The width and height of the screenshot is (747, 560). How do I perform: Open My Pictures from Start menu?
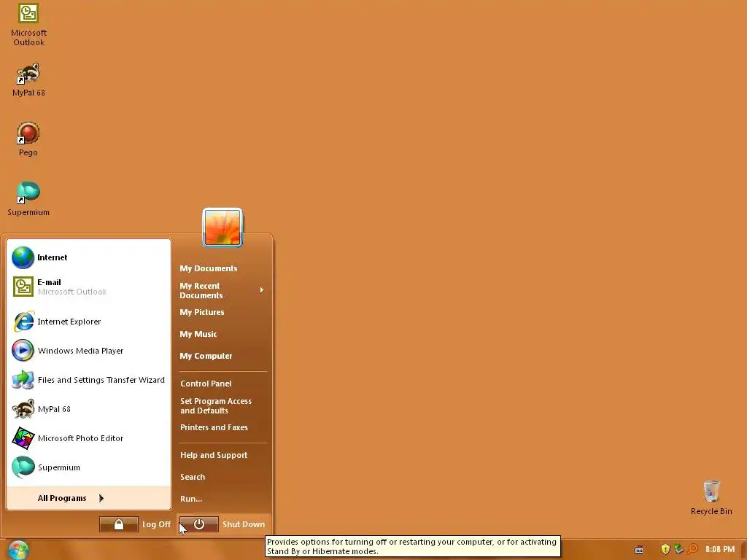(202, 312)
